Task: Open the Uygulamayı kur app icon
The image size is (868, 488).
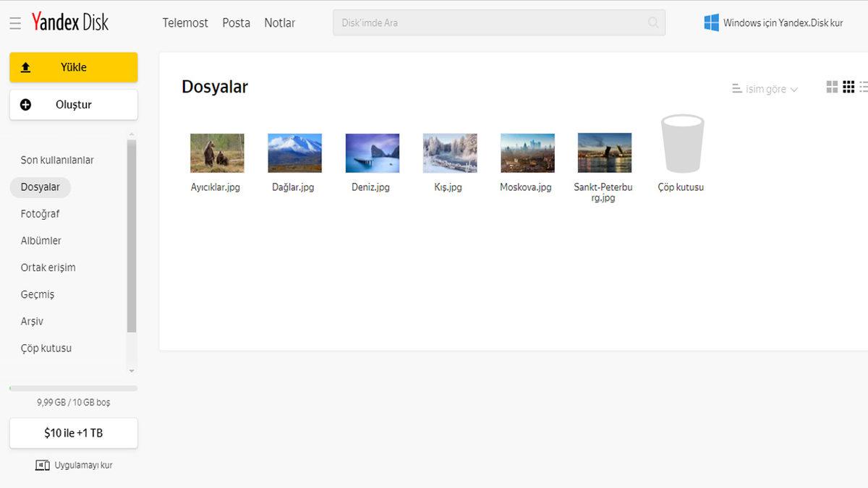Action: 42,465
